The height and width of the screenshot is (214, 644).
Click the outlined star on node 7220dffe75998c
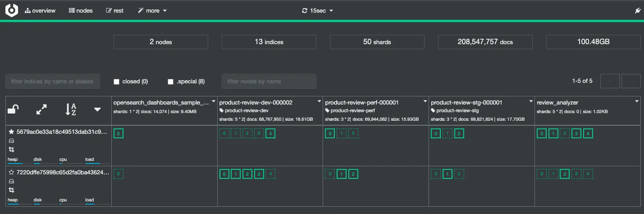tap(11, 172)
